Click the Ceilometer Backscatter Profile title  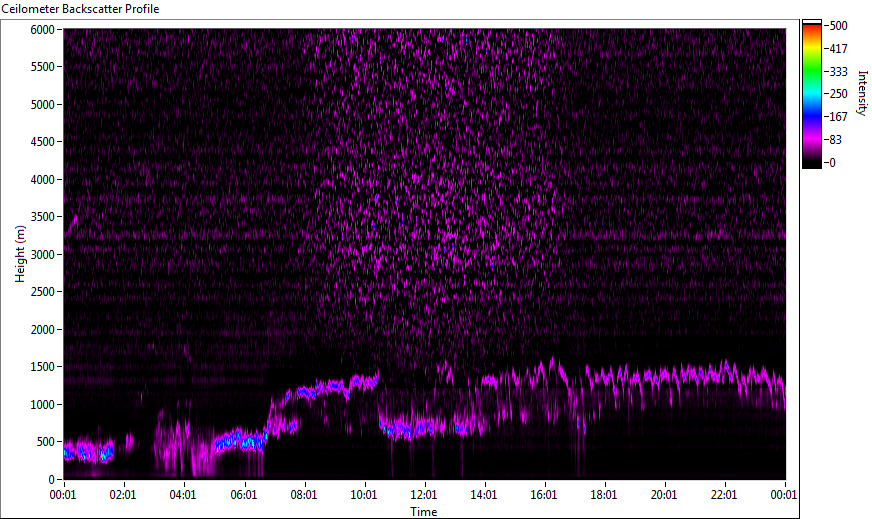(80, 9)
